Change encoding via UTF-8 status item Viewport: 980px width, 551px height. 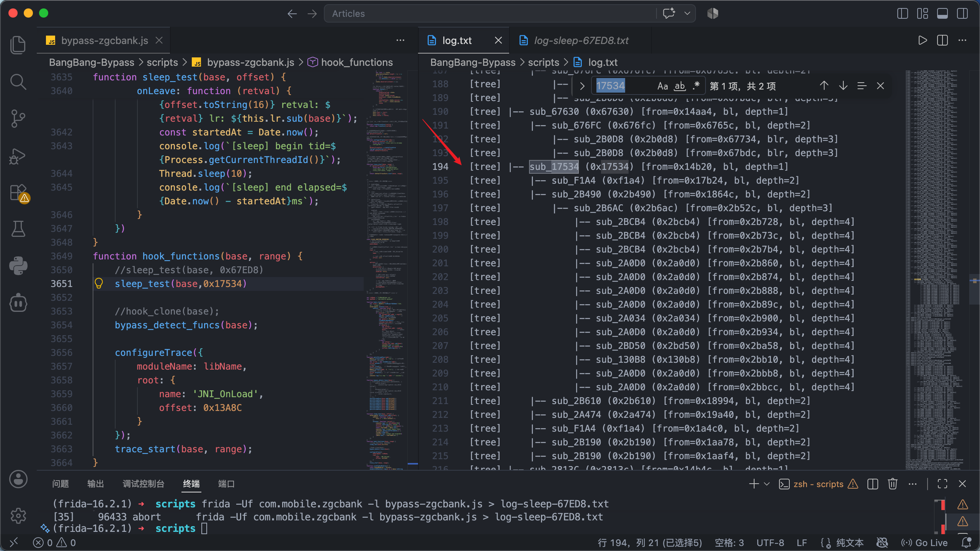pos(770,543)
